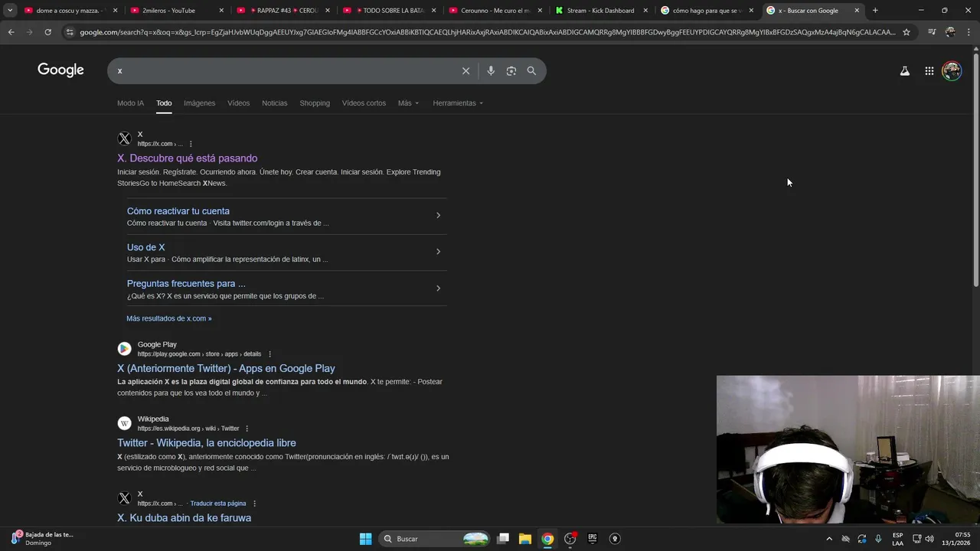Open the volume control in system tray
Screen dimensions: 980x551
click(x=929, y=539)
